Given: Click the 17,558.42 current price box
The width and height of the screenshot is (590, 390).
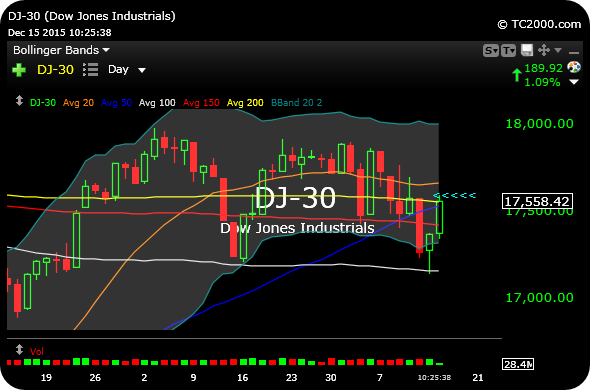Looking at the screenshot, I should 537,201.
